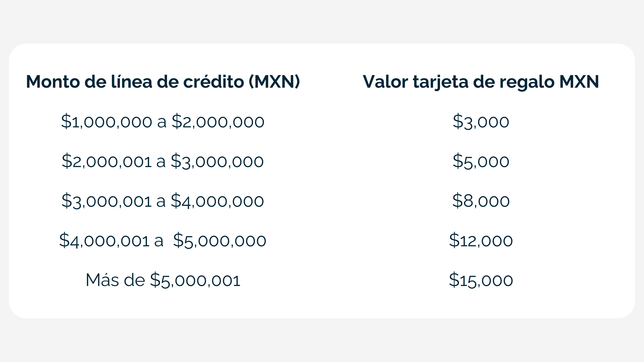Click the $8,000 gift card value
Viewport: 644px width, 362px height.
[481, 201]
